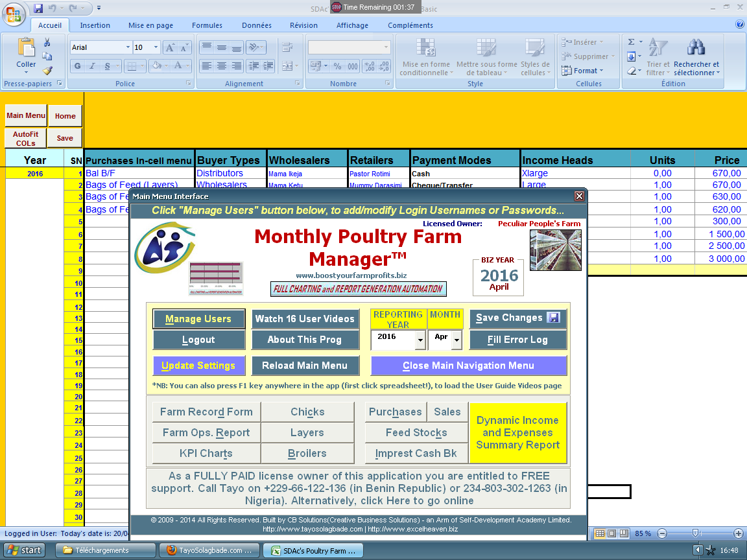Screen dimensions: 747x560
Task: Toggle italic (I) formatting
Action: (93, 66)
